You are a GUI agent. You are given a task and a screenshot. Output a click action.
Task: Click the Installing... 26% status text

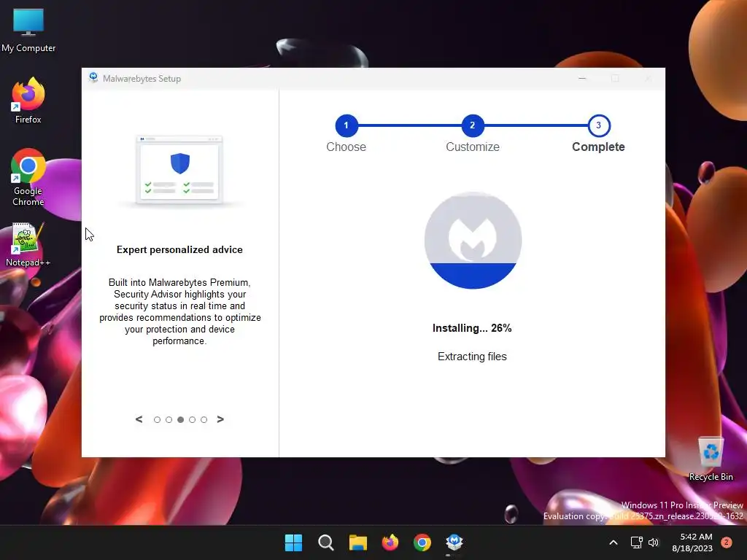coord(472,328)
